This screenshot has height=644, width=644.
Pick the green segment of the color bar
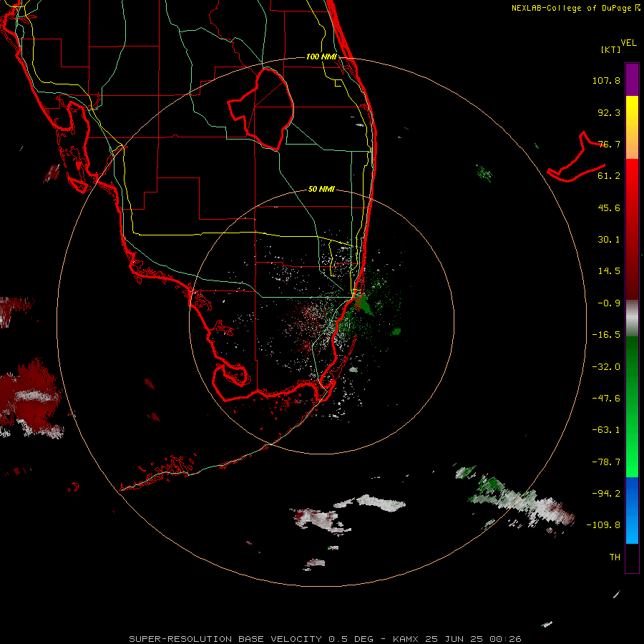click(x=632, y=406)
